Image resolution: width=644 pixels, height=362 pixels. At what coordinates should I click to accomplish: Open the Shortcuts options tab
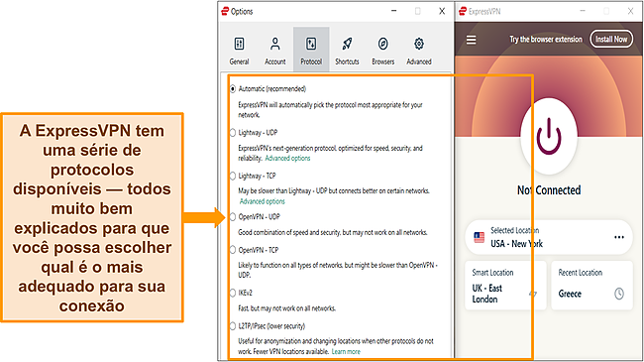pyautogui.click(x=347, y=51)
